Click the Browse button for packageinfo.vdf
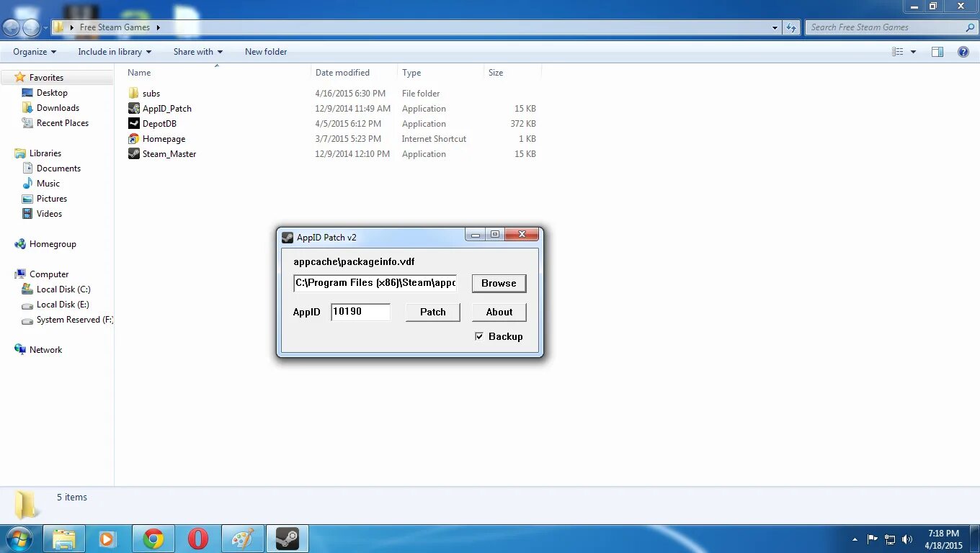 [499, 283]
